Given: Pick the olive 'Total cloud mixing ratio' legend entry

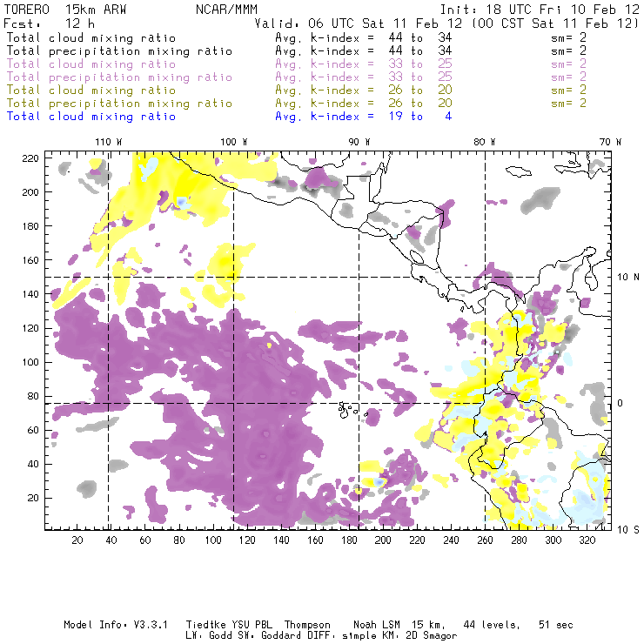Looking at the screenshot, I should point(91,91).
